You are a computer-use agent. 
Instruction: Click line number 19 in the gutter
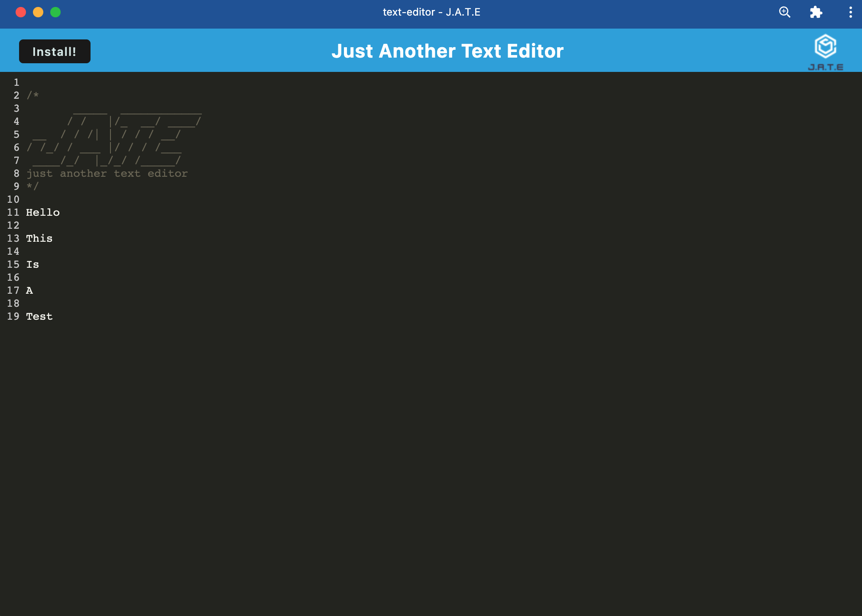click(13, 317)
